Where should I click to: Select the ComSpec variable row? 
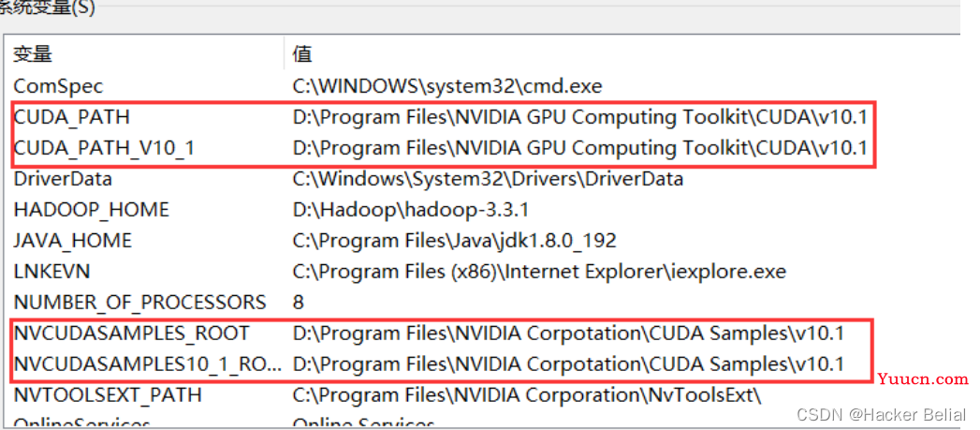pos(480,86)
